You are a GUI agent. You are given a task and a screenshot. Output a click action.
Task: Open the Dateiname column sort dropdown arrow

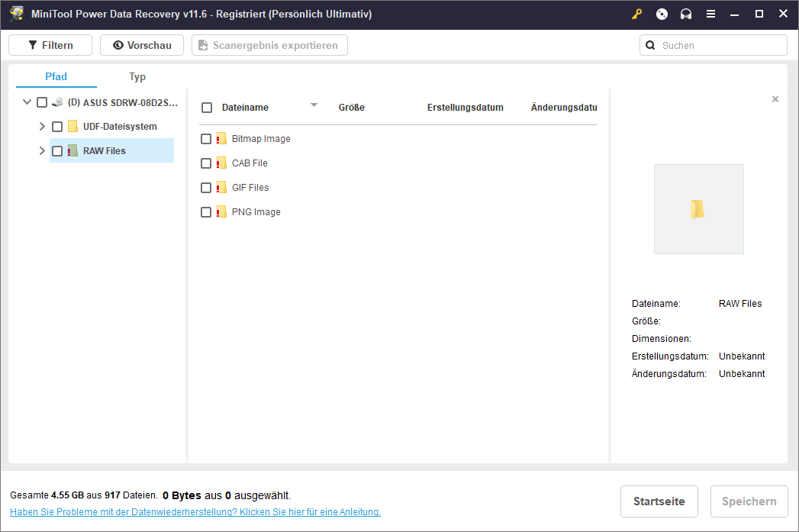point(314,105)
